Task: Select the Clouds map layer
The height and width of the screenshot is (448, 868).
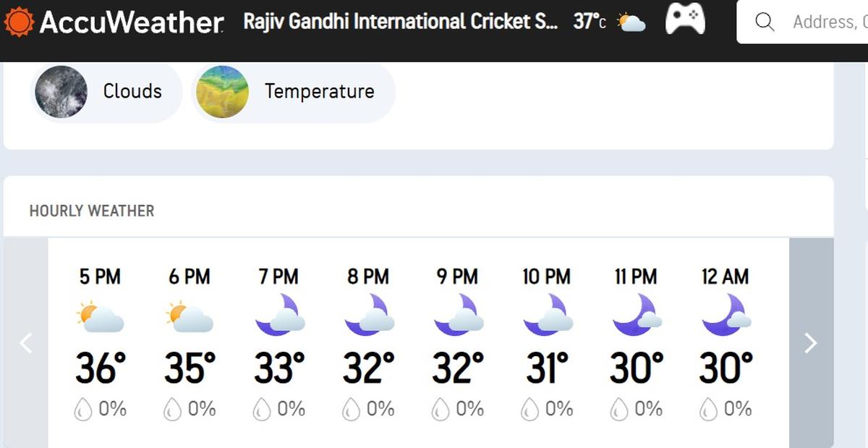Action: (x=132, y=91)
